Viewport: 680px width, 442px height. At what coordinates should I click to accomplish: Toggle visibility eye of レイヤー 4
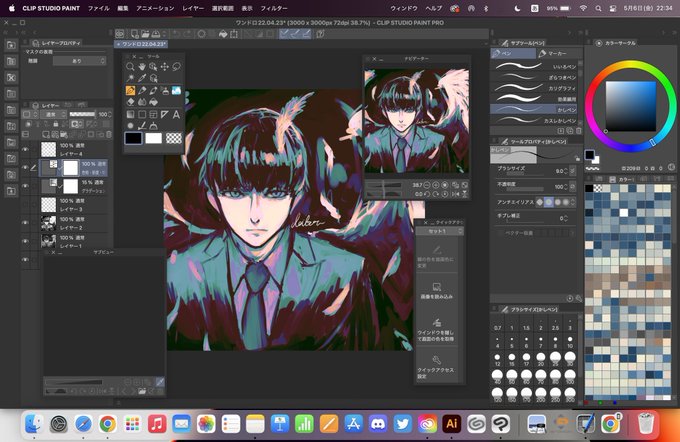pyautogui.click(x=25, y=149)
